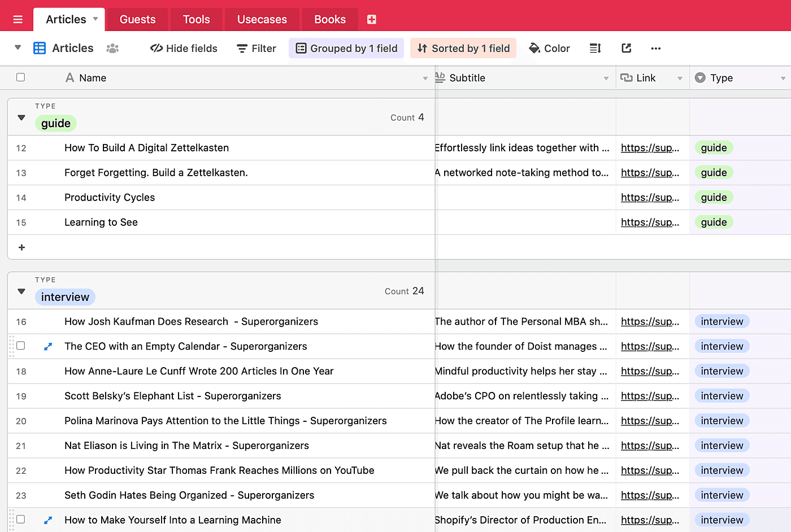The width and height of the screenshot is (791, 532).
Task: Open the hamburger menu icon
Action: [18, 20]
